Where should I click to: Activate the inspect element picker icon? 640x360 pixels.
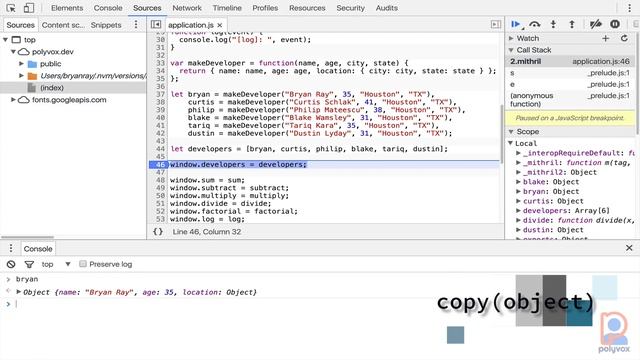11,8
